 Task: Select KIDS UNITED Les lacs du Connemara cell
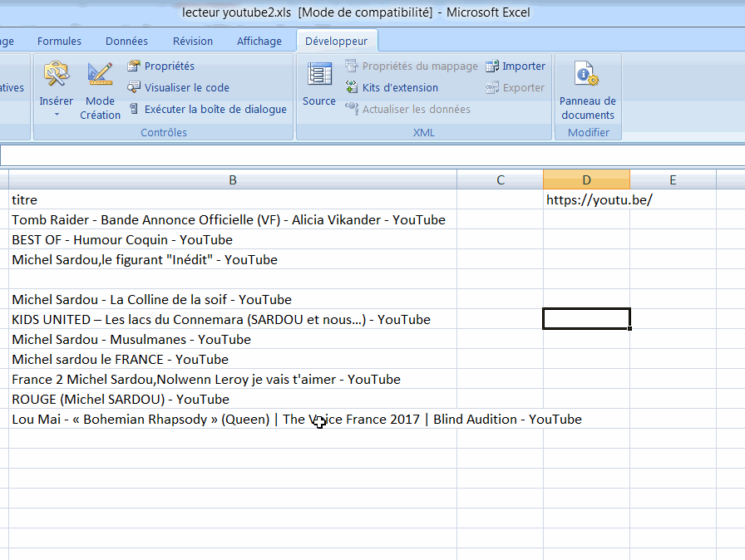tap(233, 319)
